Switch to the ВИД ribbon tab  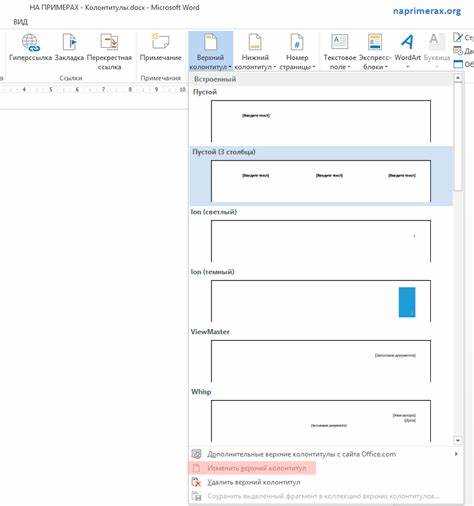(20, 22)
